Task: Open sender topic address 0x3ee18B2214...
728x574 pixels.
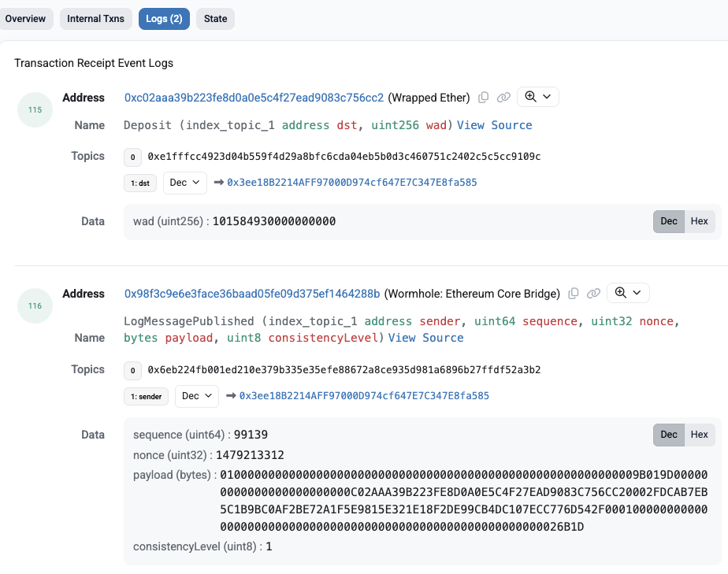Action: tap(364, 396)
